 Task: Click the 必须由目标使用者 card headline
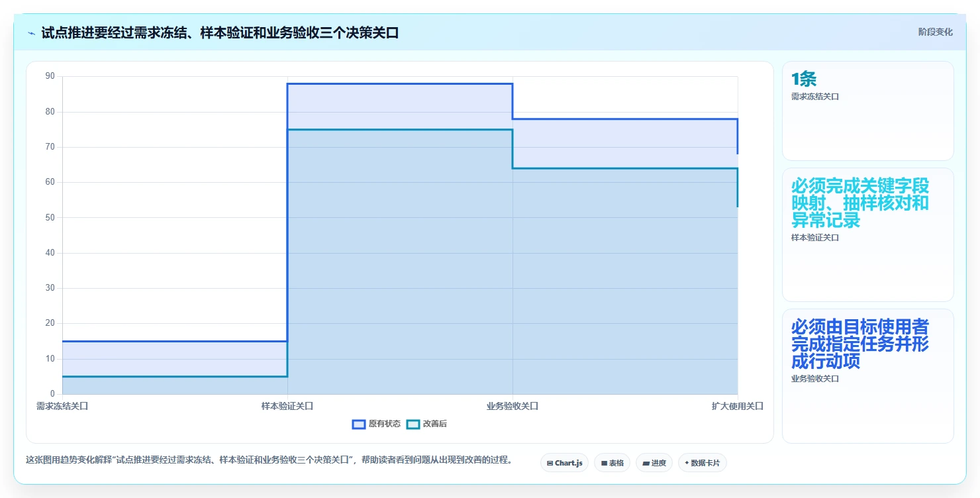[x=860, y=344]
